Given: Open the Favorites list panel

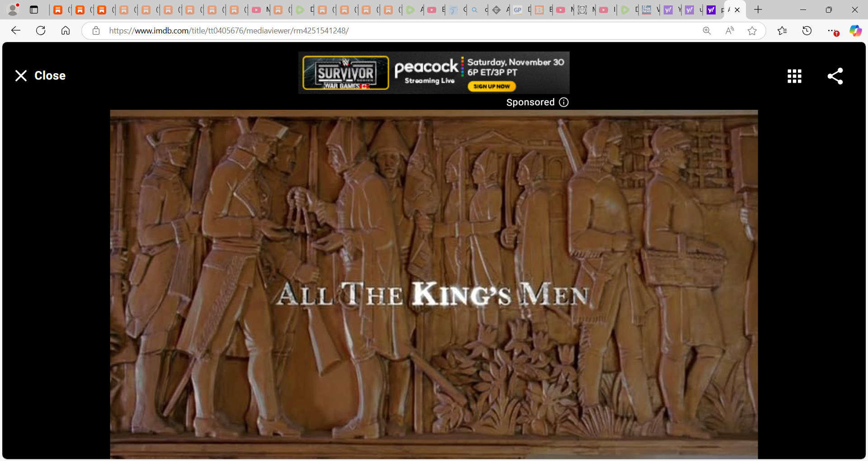Looking at the screenshot, I should pyautogui.click(x=782, y=31).
